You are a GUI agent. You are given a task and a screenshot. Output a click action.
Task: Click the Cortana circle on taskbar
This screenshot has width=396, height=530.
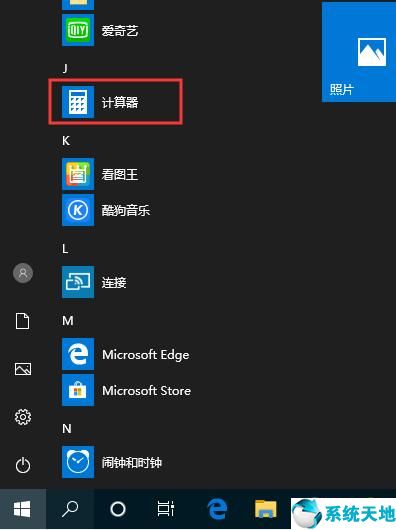[118, 509]
